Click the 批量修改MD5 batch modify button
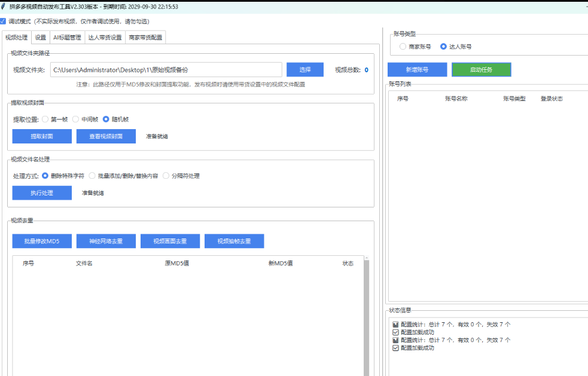Viewport: 588px width, 376px height. pyautogui.click(x=41, y=240)
